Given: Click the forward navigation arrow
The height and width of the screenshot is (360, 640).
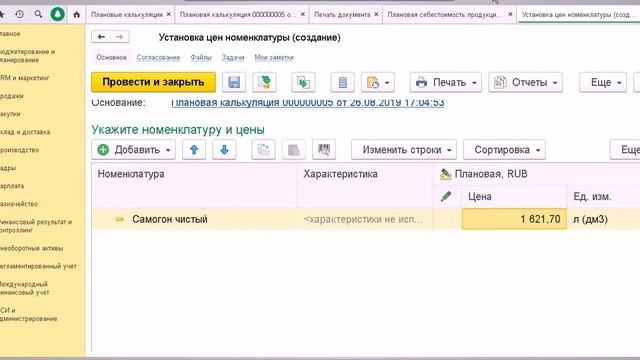Looking at the screenshot, I should (120, 37).
